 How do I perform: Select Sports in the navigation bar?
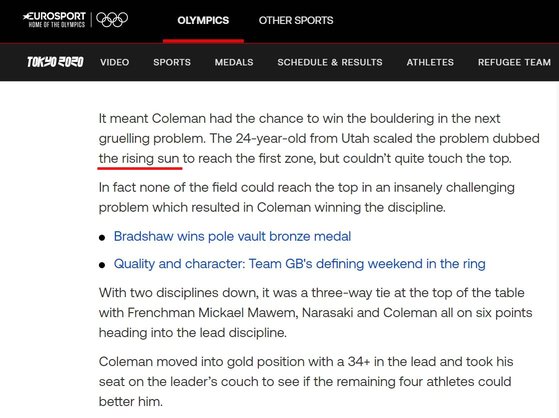pyautogui.click(x=172, y=62)
